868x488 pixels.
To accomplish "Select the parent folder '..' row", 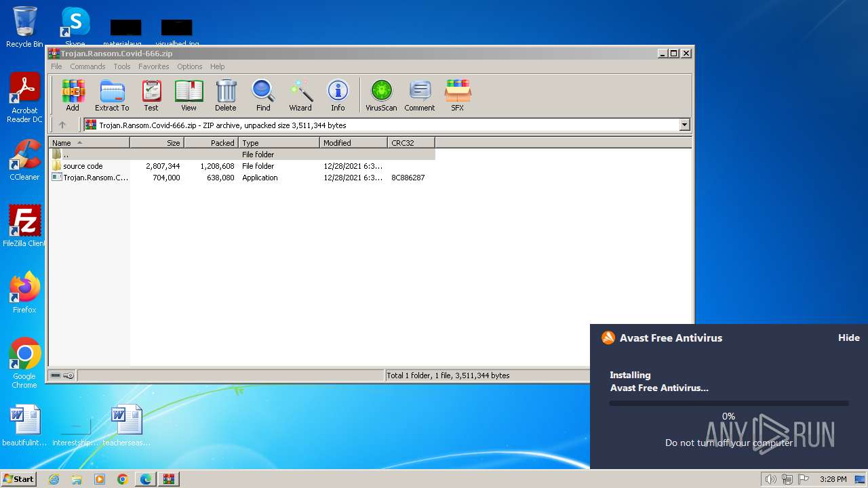I will pyautogui.click(x=242, y=155).
